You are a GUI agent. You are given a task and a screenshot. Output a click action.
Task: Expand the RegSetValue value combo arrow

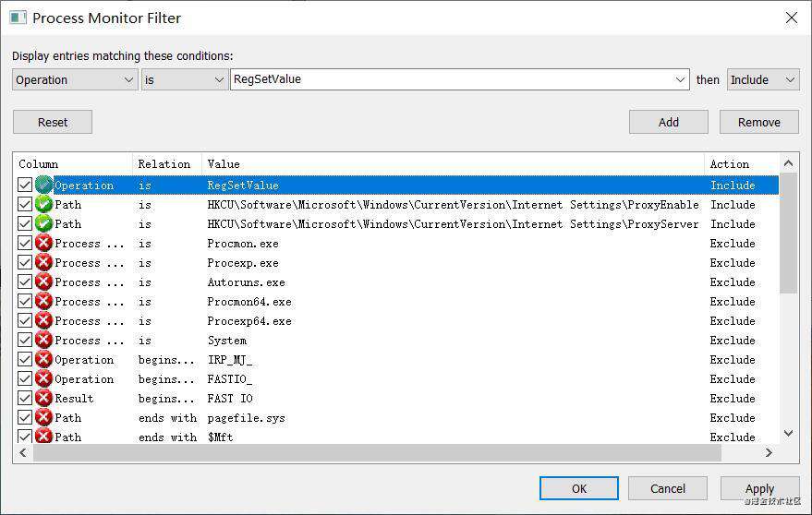tap(680, 79)
